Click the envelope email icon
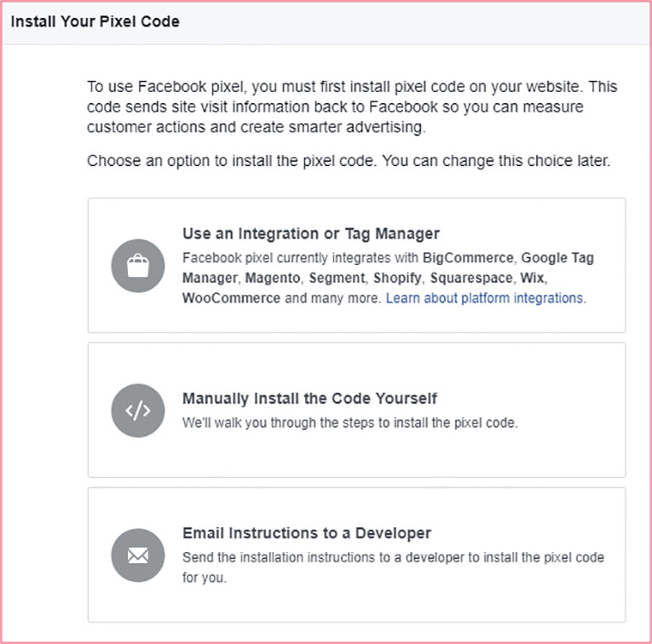Viewport: 652px width, 644px height. (138, 555)
